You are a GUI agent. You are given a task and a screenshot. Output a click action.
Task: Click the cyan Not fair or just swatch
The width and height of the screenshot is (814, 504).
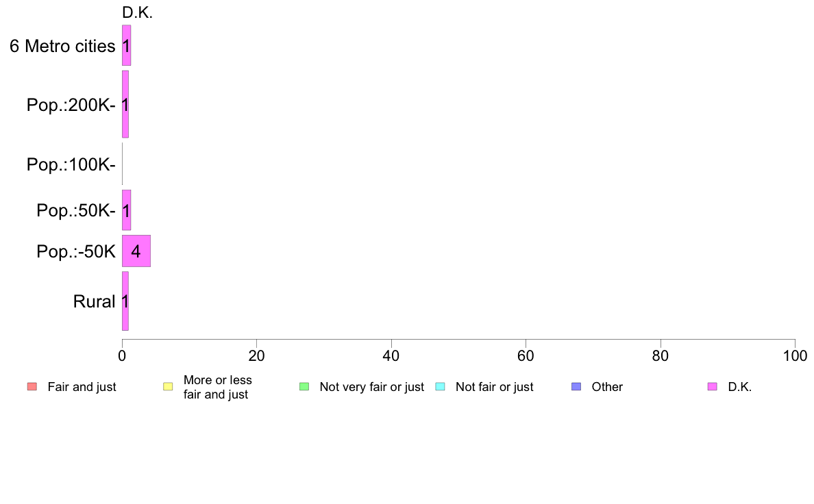(x=440, y=387)
